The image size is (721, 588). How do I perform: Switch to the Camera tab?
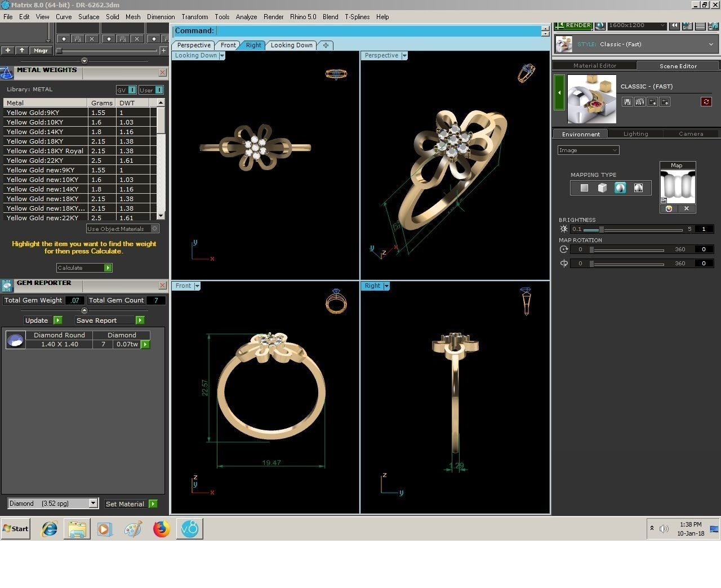[x=691, y=134]
